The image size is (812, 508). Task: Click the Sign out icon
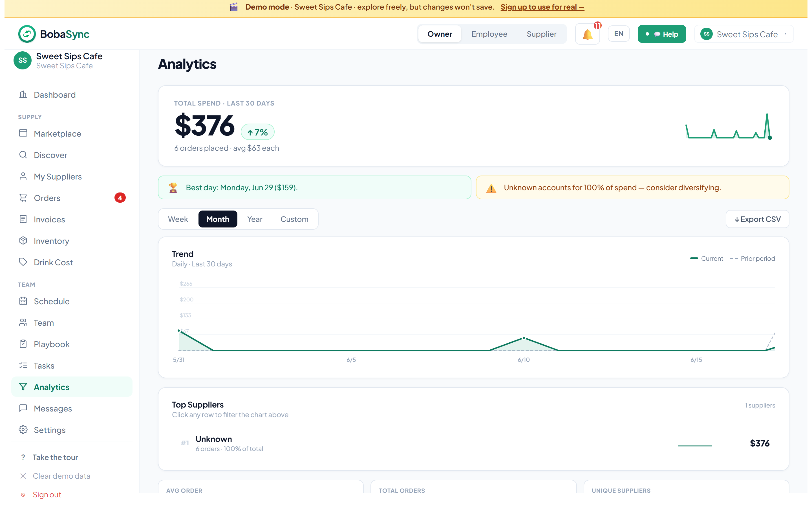[x=23, y=494]
